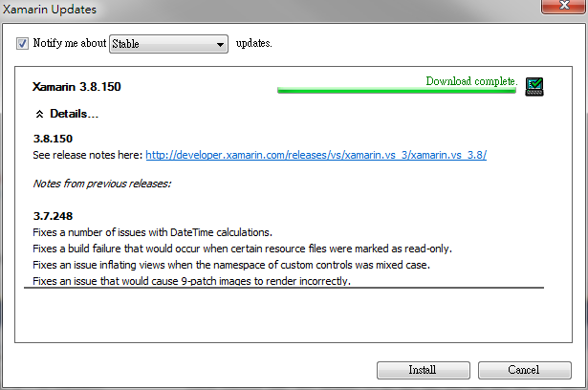Click the 'Download complete.' status text
The height and width of the screenshot is (390, 588).
click(471, 81)
